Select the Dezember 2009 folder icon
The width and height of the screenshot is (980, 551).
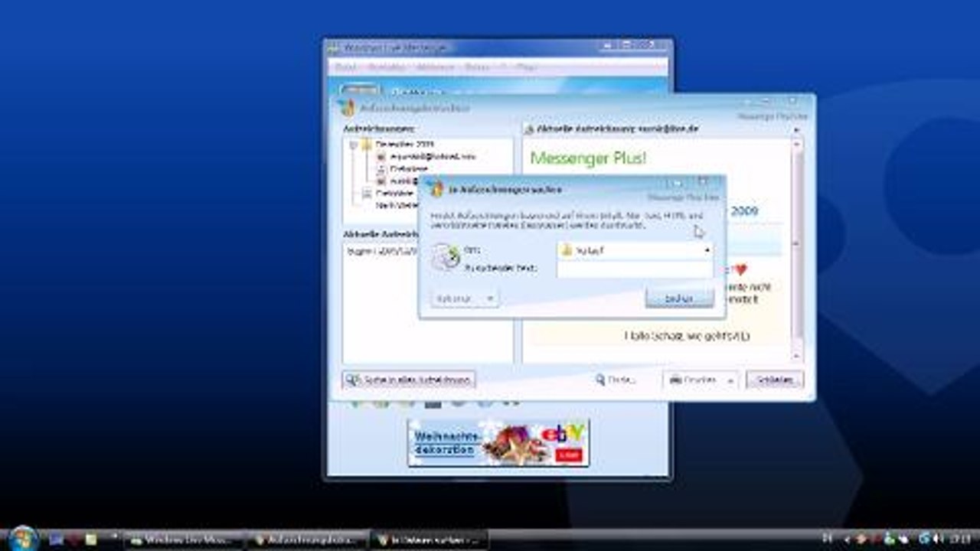[x=367, y=144]
